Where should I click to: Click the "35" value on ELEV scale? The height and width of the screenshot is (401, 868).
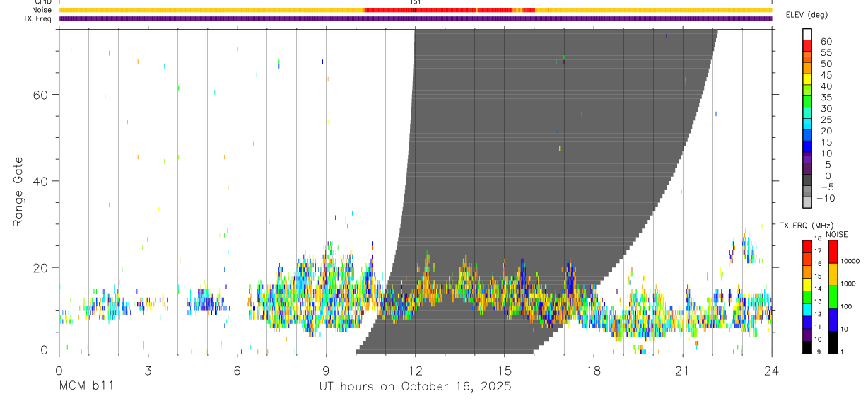826,98
